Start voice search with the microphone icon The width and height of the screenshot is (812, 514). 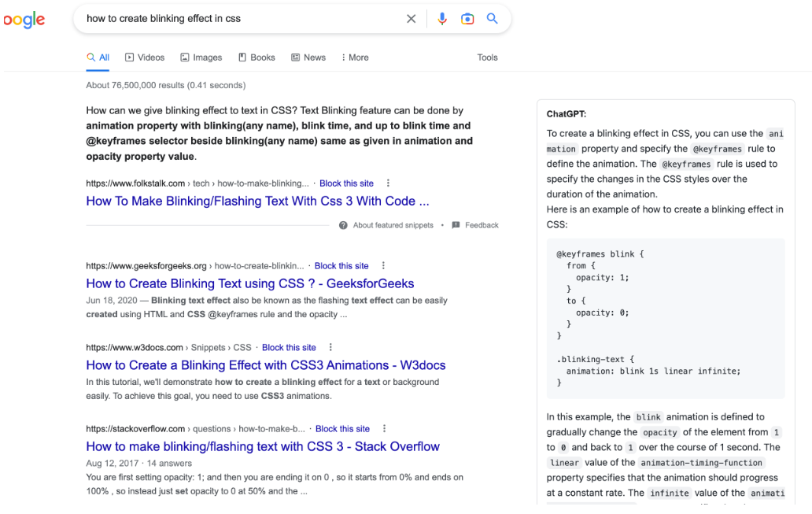(441, 19)
